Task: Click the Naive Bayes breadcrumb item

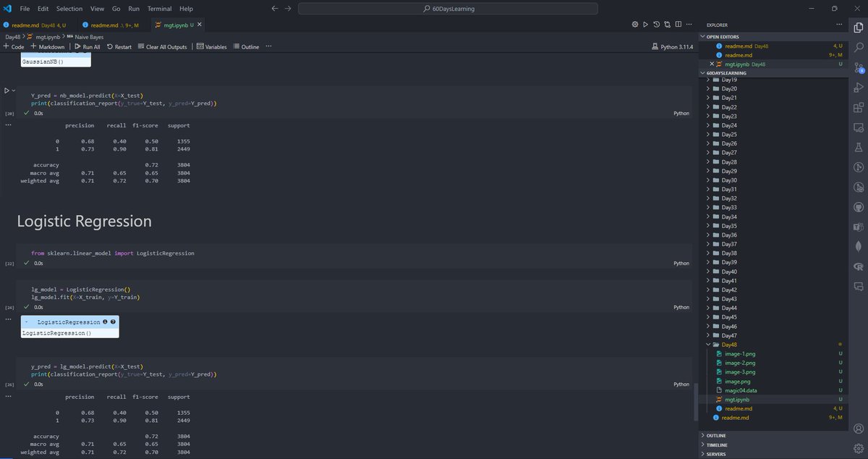Action: (x=87, y=35)
